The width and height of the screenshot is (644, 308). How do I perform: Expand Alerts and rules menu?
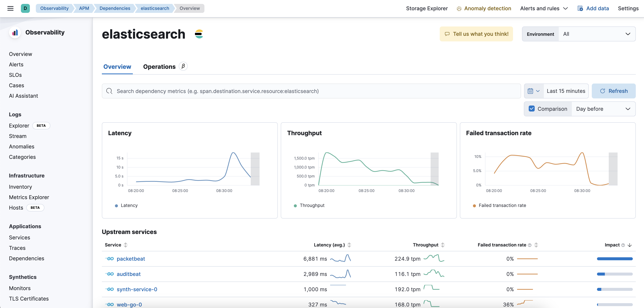[544, 9]
